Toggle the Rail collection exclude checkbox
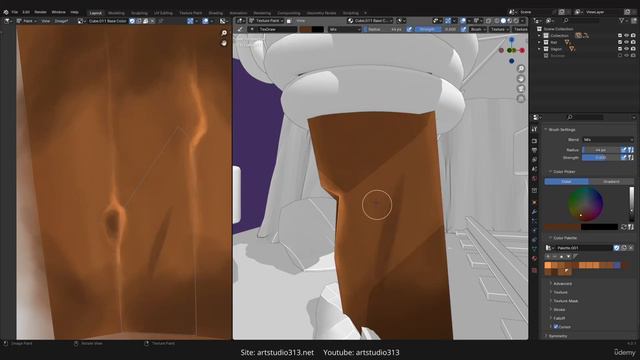The image size is (640, 360). click(x=620, y=42)
